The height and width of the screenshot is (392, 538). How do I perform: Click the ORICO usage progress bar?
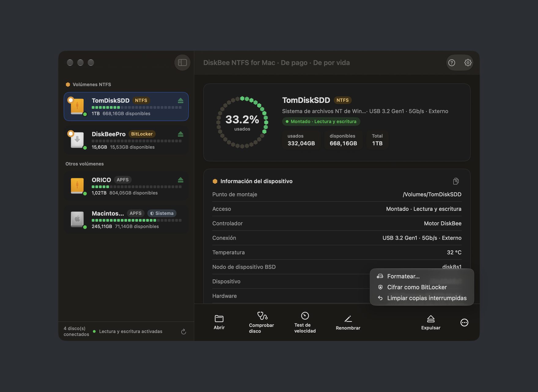(x=137, y=187)
